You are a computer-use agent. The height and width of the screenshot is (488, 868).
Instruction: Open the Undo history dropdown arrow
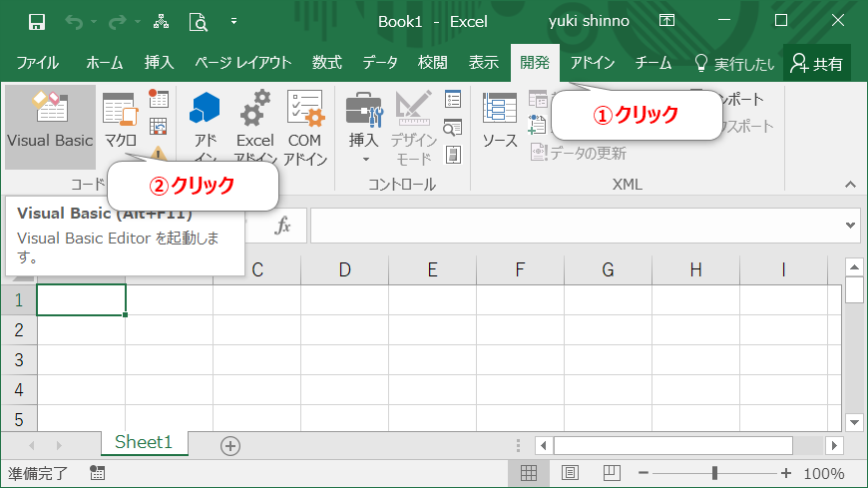coord(94,22)
